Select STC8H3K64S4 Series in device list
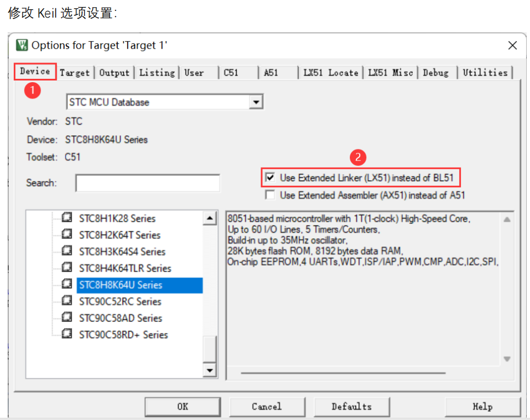Image resolution: width=530 pixels, height=420 pixels. pos(122,251)
